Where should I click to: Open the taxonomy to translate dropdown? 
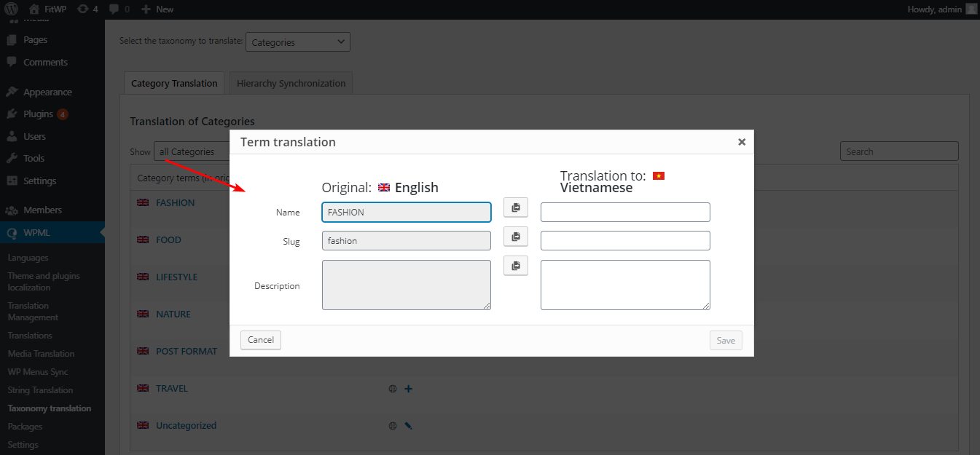pyautogui.click(x=297, y=41)
